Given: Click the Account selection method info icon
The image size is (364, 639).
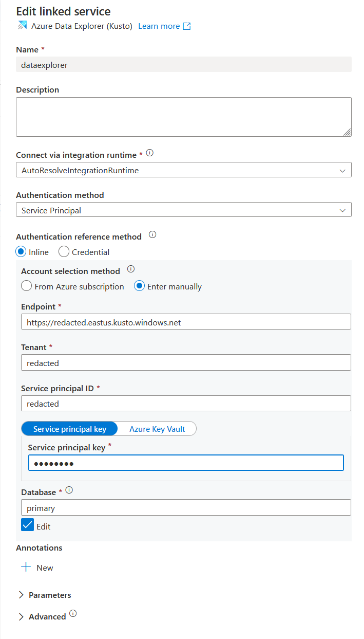Looking at the screenshot, I should click(131, 269).
